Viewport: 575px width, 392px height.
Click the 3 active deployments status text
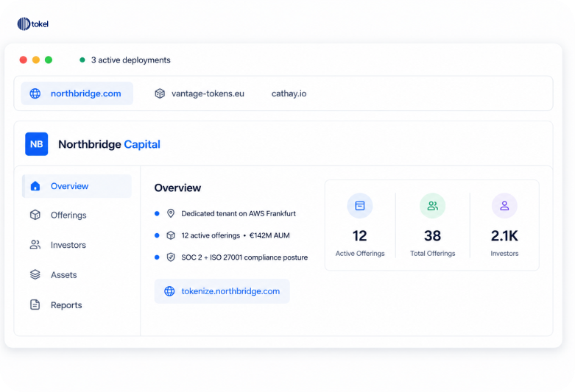(131, 60)
